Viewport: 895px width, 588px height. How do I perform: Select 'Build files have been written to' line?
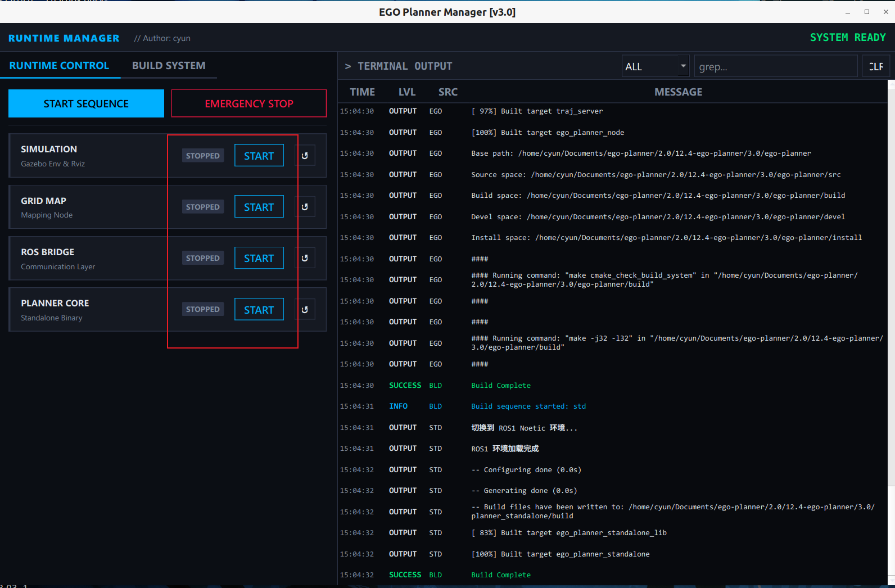click(x=673, y=512)
